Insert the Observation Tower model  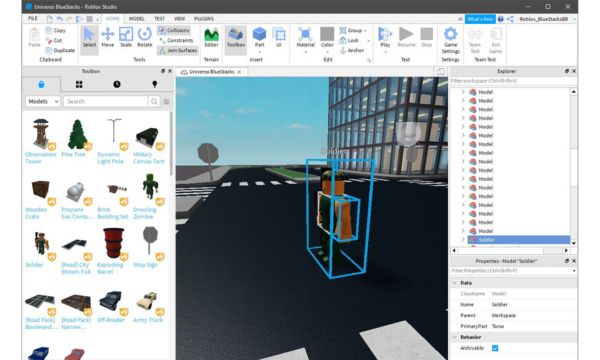tap(41, 142)
